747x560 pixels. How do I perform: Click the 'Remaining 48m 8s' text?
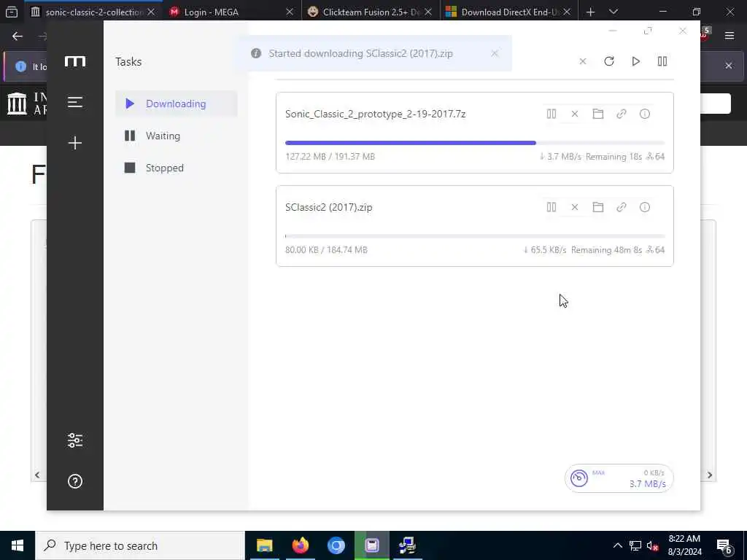coord(606,250)
